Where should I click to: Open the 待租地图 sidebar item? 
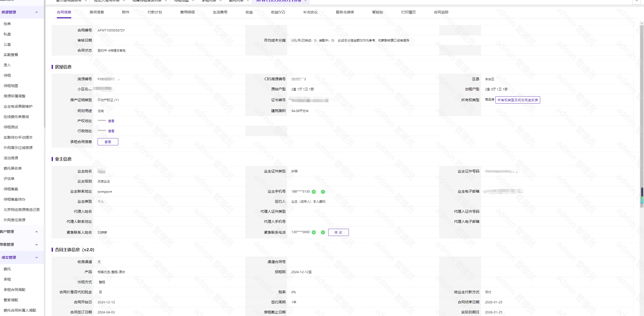[x=11, y=86]
